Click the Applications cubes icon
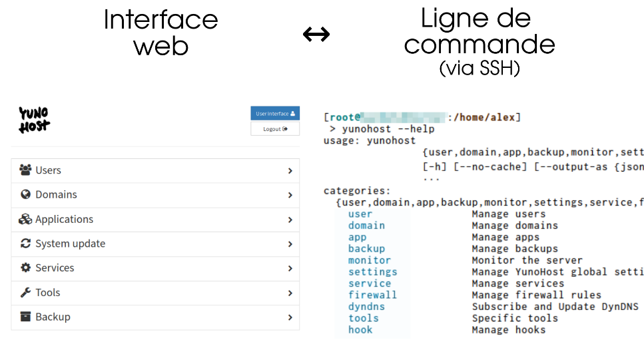Viewport: 644px width, 340px height. (25, 219)
